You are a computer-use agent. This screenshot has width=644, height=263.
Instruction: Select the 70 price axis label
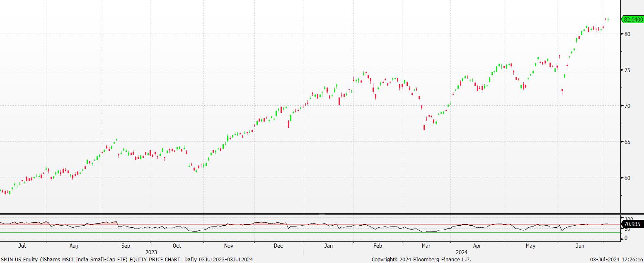(x=627, y=106)
